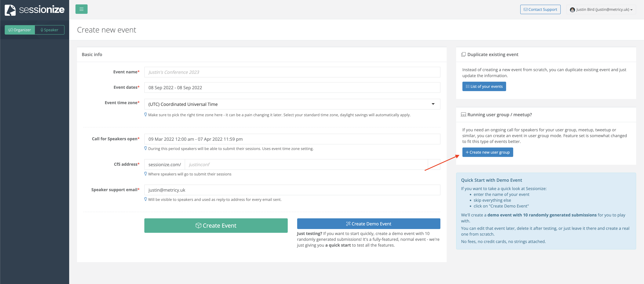This screenshot has width=644, height=284.
Task: Open the Event dates range picker
Action: pos(292,87)
